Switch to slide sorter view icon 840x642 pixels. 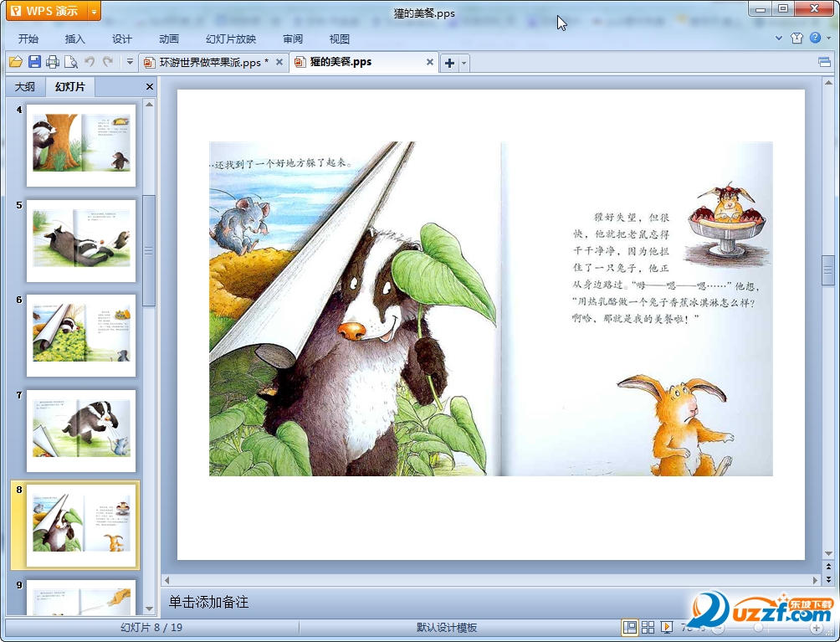(x=648, y=627)
